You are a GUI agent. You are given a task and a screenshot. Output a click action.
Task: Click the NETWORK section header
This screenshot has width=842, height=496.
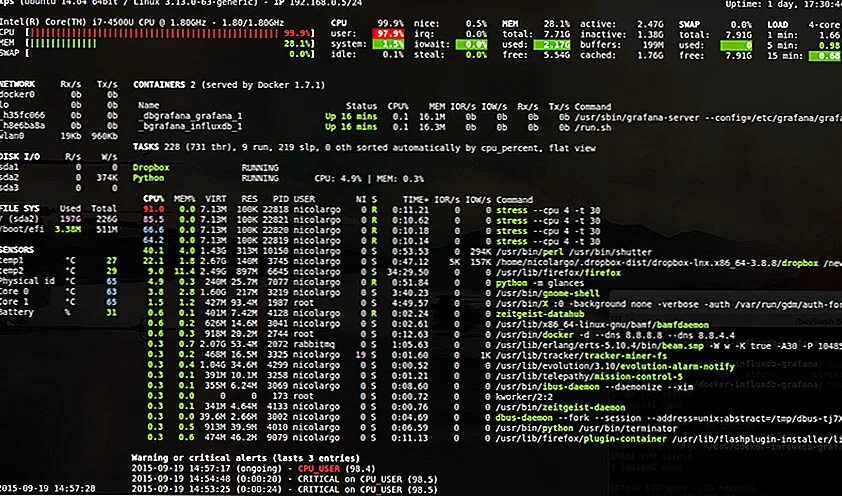click(17, 84)
